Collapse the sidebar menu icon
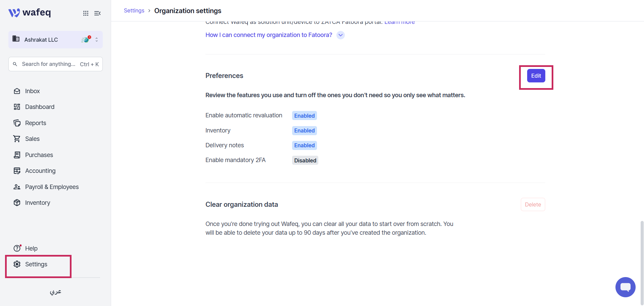 point(97,13)
